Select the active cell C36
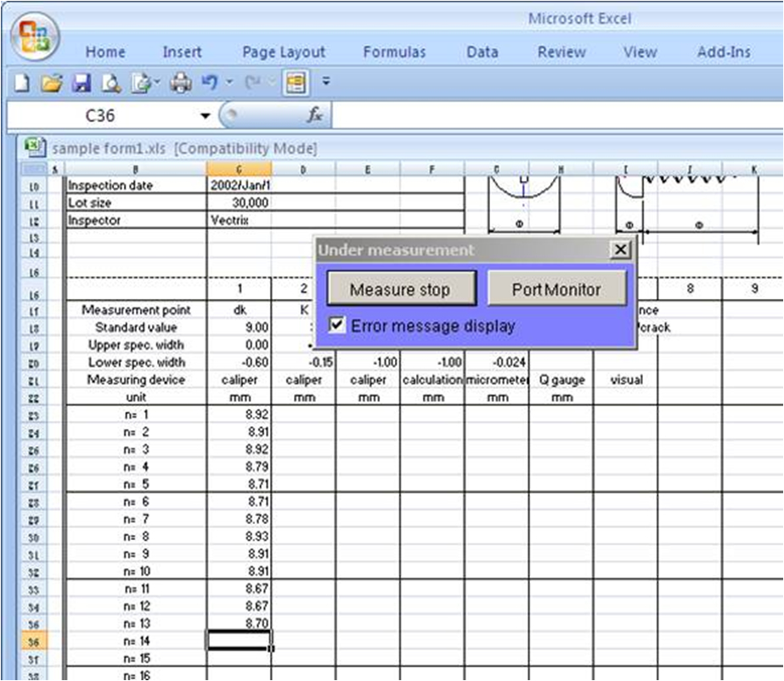This screenshot has width=784, height=681. pyautogui.click(x=239, y=640)
